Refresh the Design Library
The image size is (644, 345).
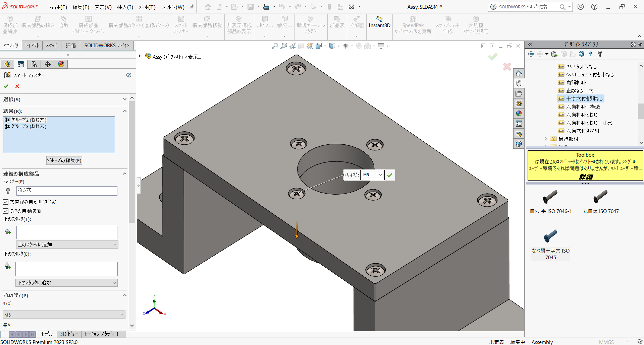tap(582, 54)
